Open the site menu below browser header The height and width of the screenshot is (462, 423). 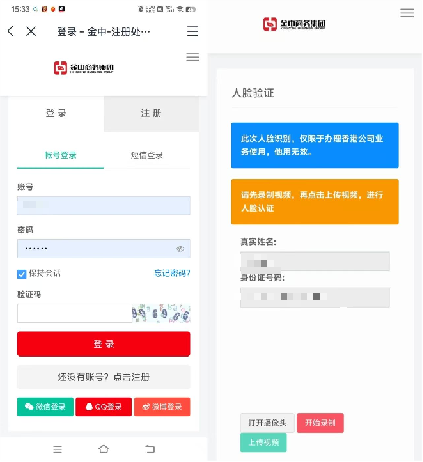[193, 57]
